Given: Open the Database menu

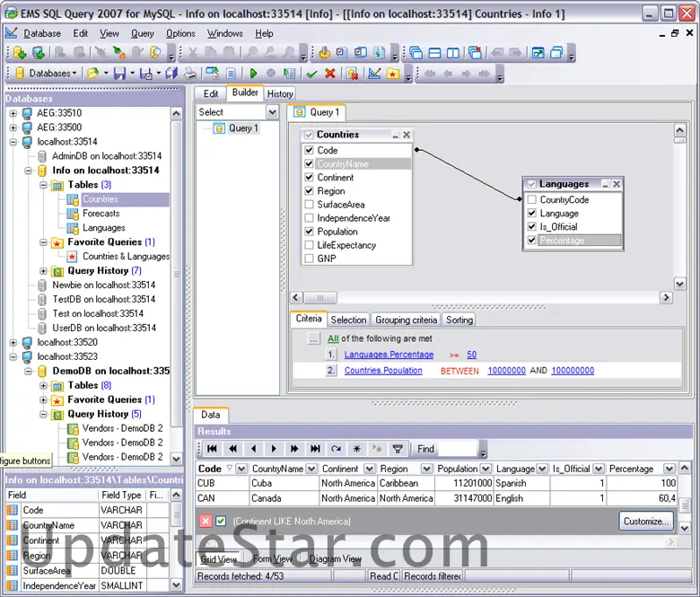Looking at the screenshot, I should 42,33.
